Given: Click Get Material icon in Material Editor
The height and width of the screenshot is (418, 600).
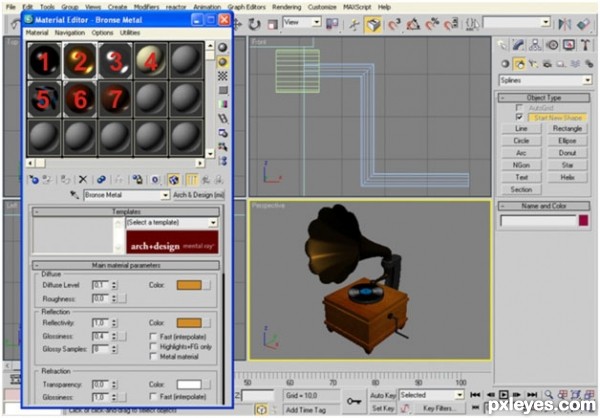Looking at the screenshot, I should click(x=34, y=180).
